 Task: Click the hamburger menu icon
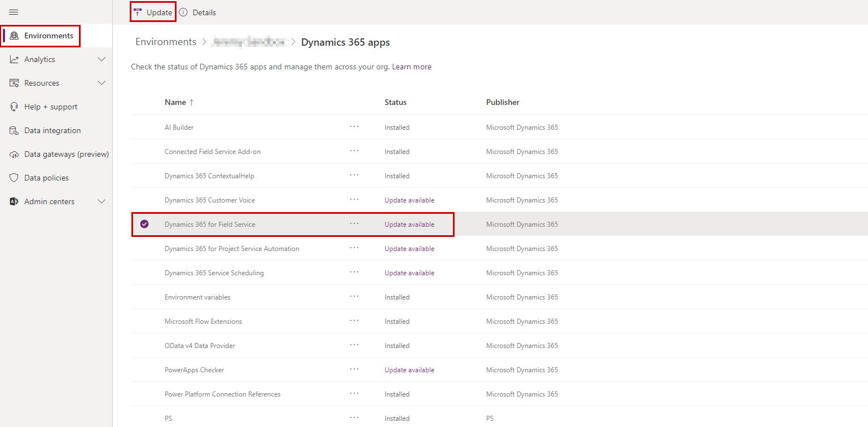pyautogui.click(x=14, y=12)
